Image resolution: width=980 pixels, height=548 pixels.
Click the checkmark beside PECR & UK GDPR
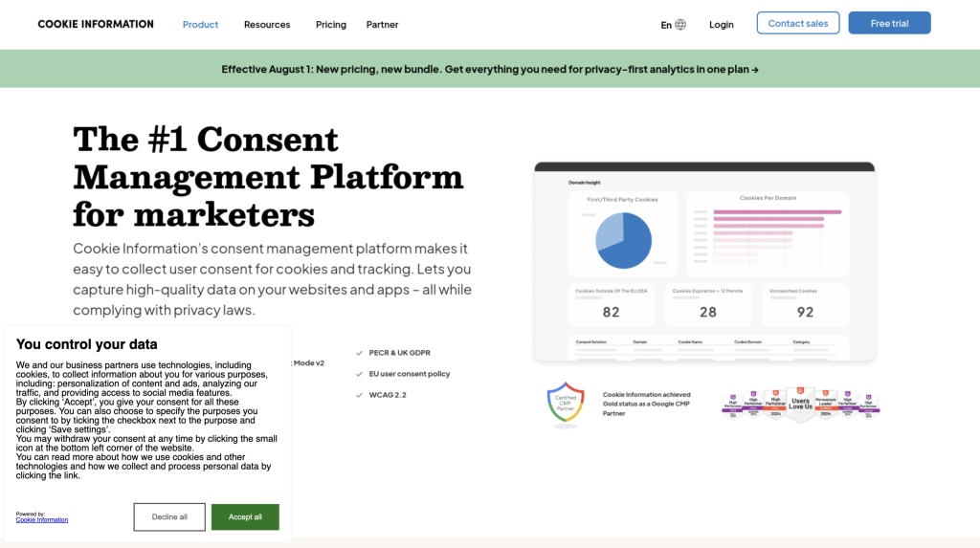pyautogui.click(x=360, y=353)
